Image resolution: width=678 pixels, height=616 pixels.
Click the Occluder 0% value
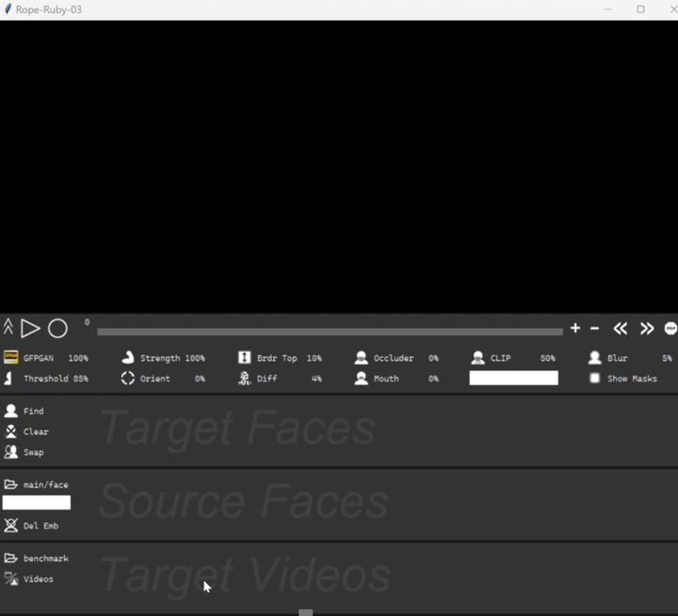[x=433, y=358]
